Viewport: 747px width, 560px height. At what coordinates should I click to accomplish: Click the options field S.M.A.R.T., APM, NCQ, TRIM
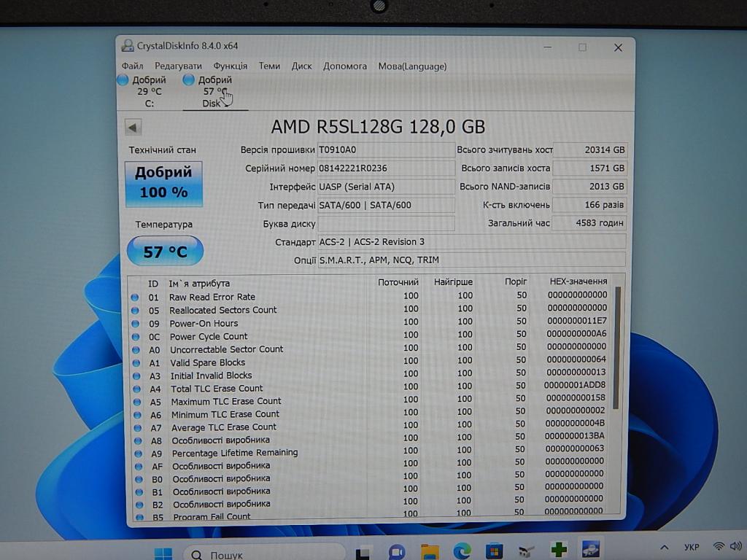(471, 260)
